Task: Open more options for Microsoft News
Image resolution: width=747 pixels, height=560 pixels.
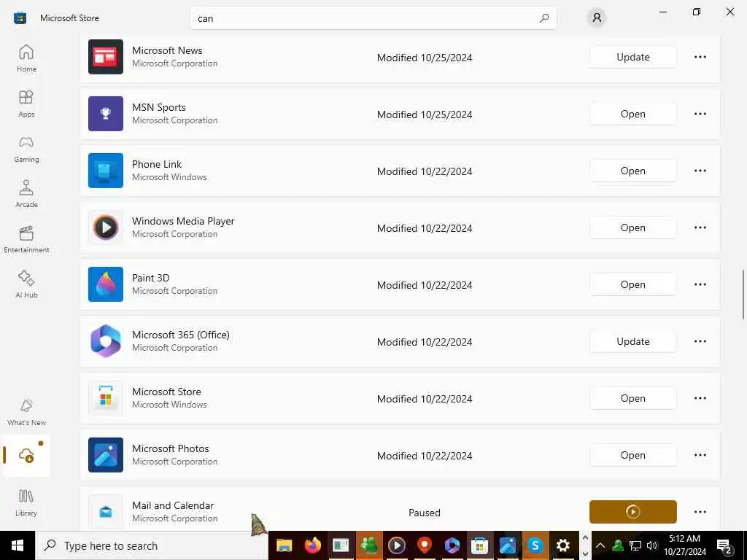Action: click(700, 57)
